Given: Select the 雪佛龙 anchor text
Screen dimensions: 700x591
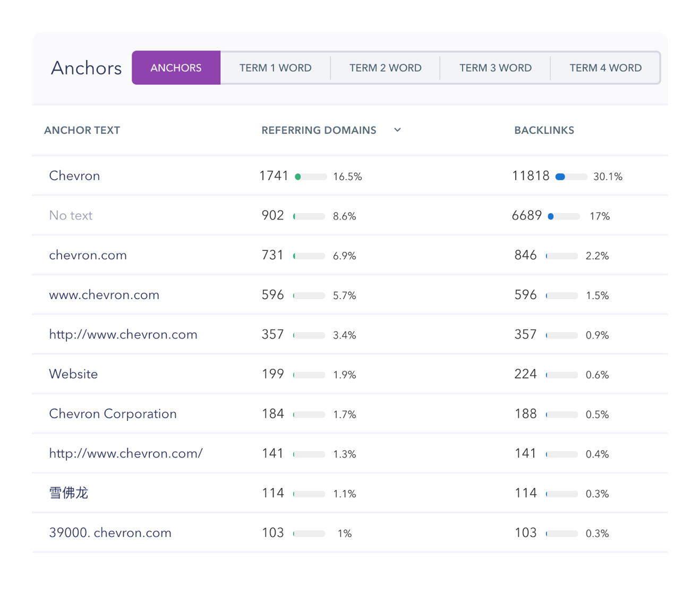Looking at the screenshot, I should coord(69,493).
